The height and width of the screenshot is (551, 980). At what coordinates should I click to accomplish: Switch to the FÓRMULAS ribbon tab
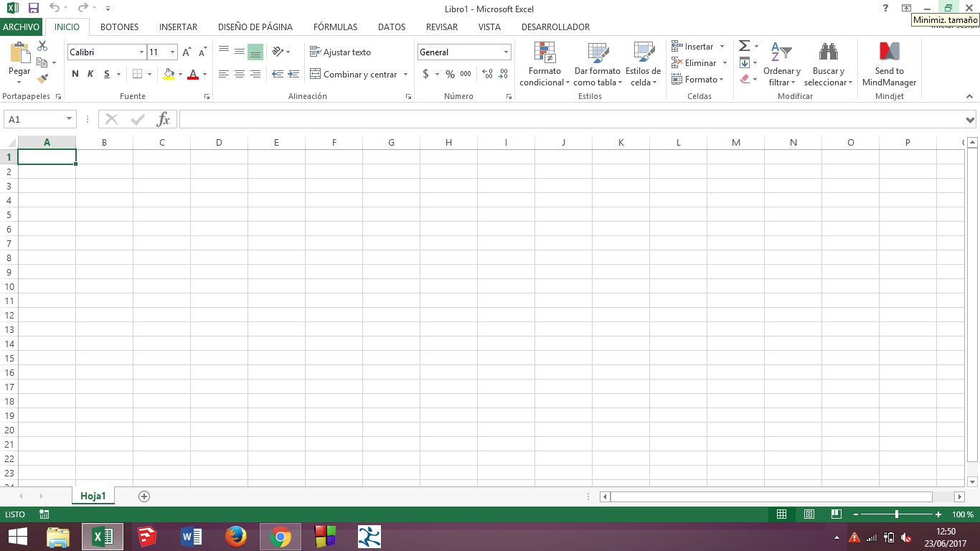point(335,27)
